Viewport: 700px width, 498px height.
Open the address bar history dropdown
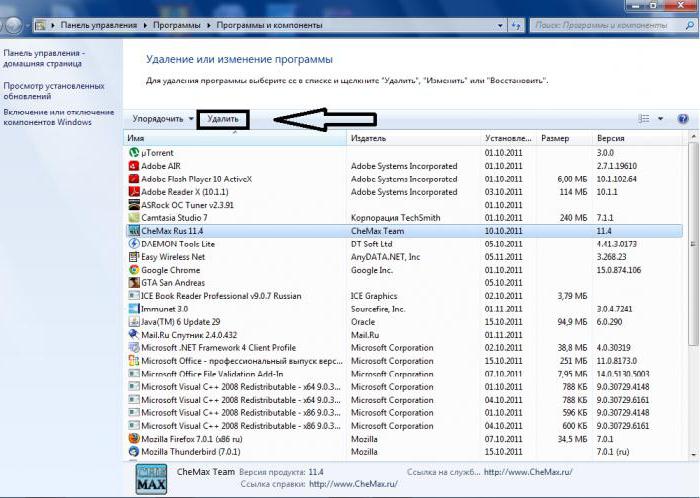(x=500, y=25)
